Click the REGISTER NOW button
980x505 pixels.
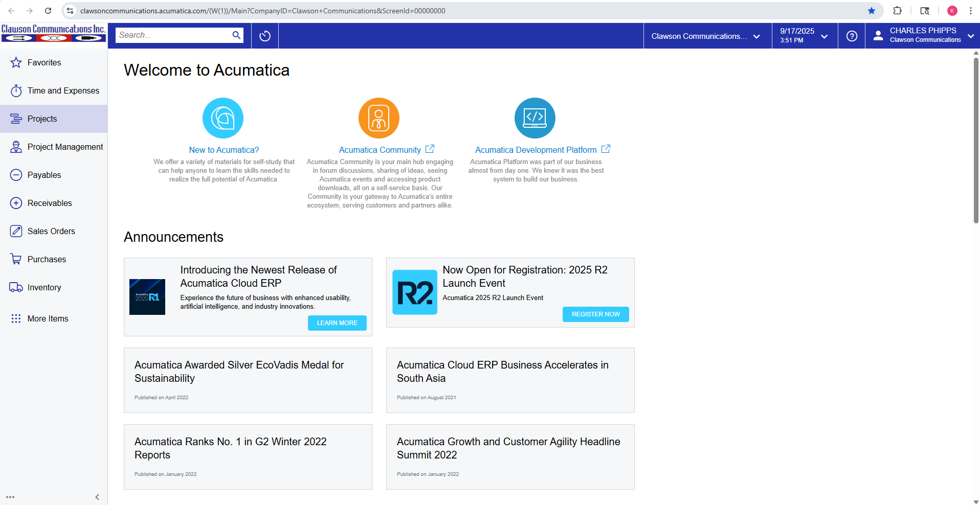click(595, 314)
